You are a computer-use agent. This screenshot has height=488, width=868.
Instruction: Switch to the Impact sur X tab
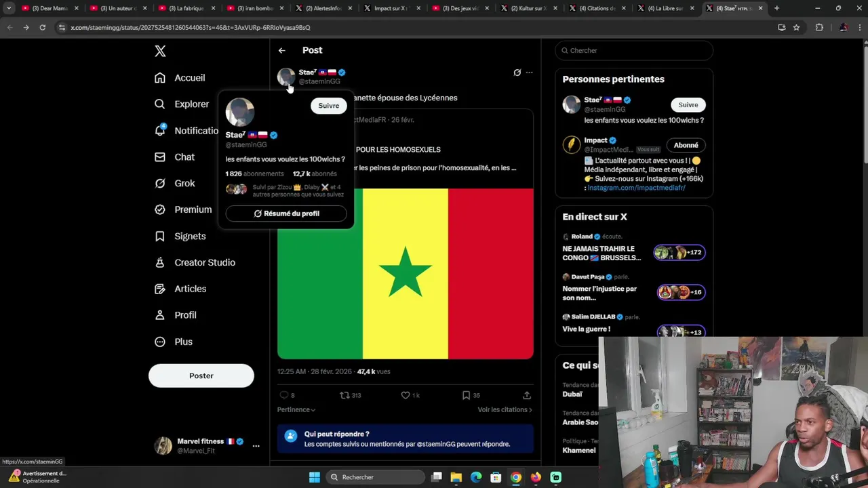click(x=393, y=8)
